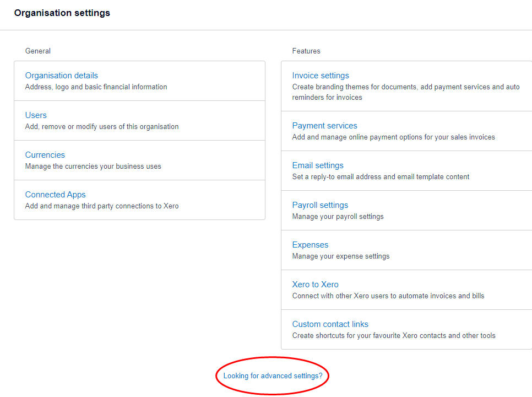Image resolution: width=532 pixels, height=397 pixels.
Task: Click 'Add, remove or modify users' description
Action: click(x=102, y=126)
